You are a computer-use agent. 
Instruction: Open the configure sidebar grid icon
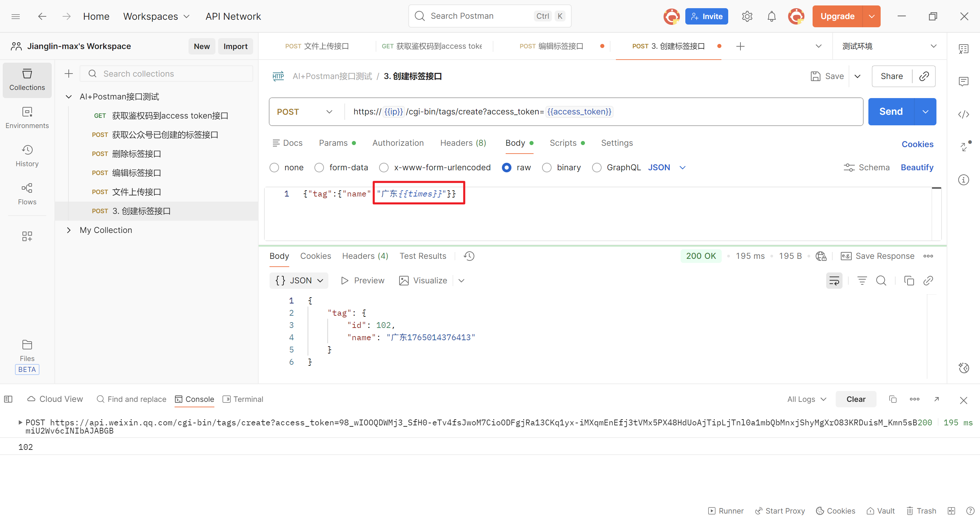[27, 236]
